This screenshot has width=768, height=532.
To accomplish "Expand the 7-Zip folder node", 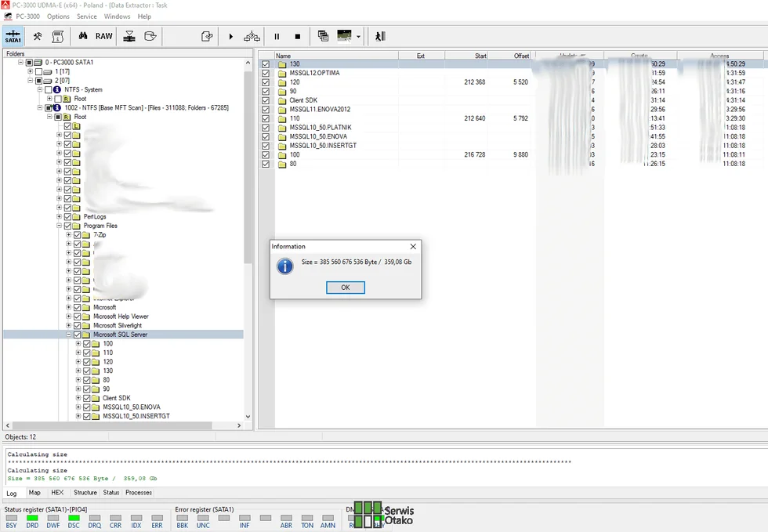I will pos(69,235).
